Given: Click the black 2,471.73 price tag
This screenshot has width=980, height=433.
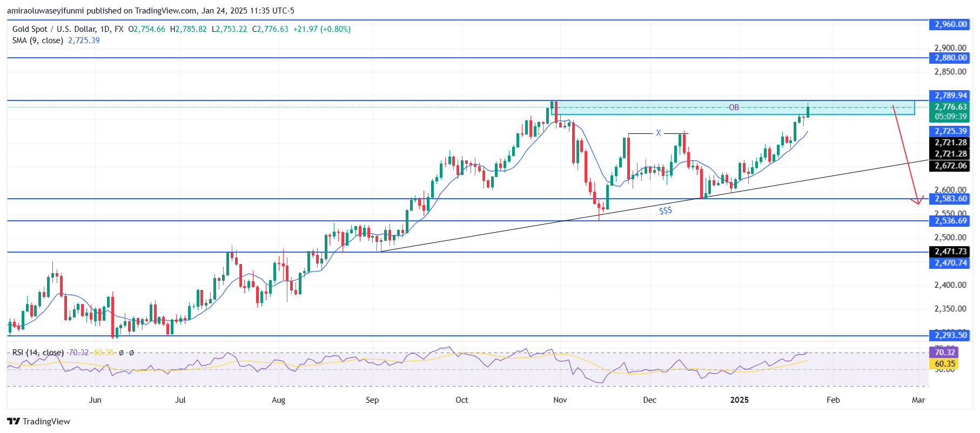Looking at the screenshot, I should [950, 252].
